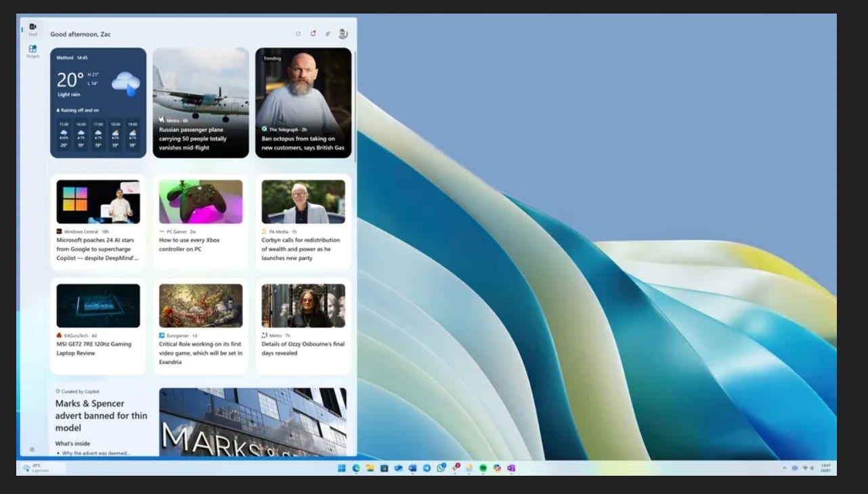Viewport: 868px width, 494px height.
Task: Expand the Curated by Copilot story details
Action: pos(77,391)
